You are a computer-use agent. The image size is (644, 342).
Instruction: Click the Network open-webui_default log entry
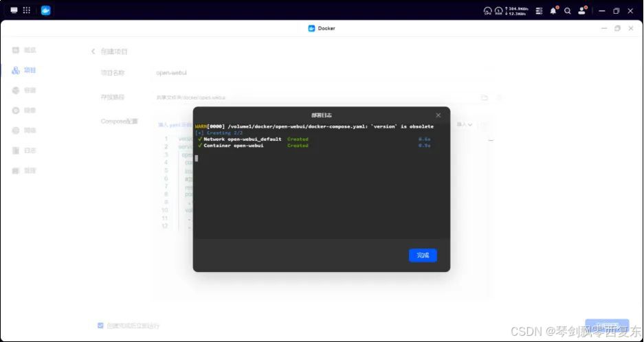(239, 139)
